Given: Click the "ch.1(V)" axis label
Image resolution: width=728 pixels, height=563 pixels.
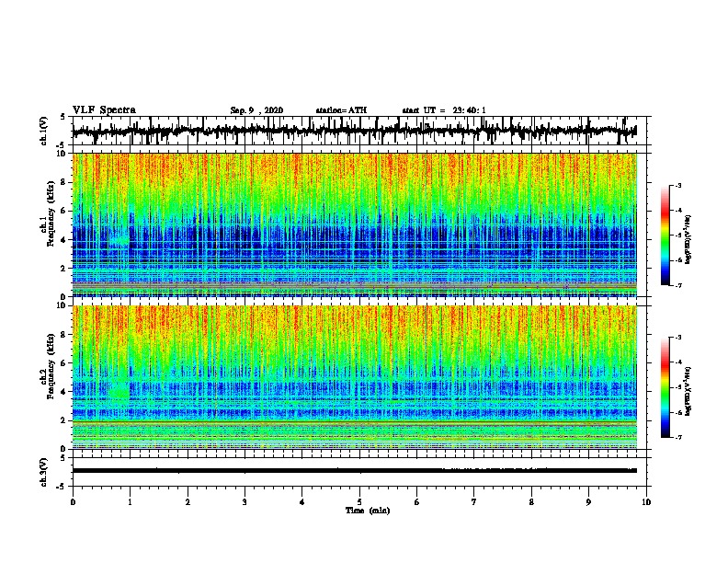Looking at the screenshot, I should 43,131.
